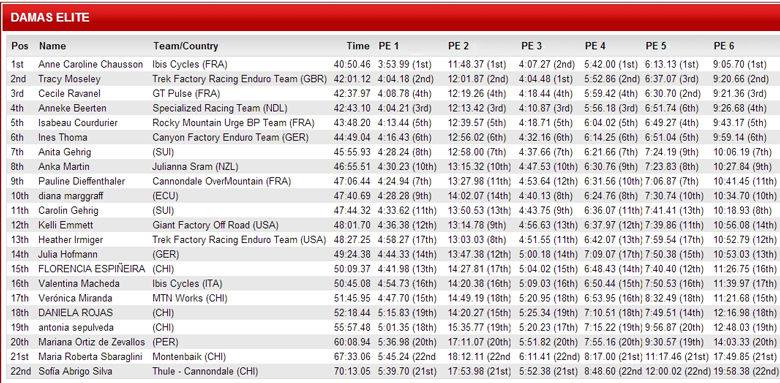
Task: Click the Time column header
Action: (358, 46)
